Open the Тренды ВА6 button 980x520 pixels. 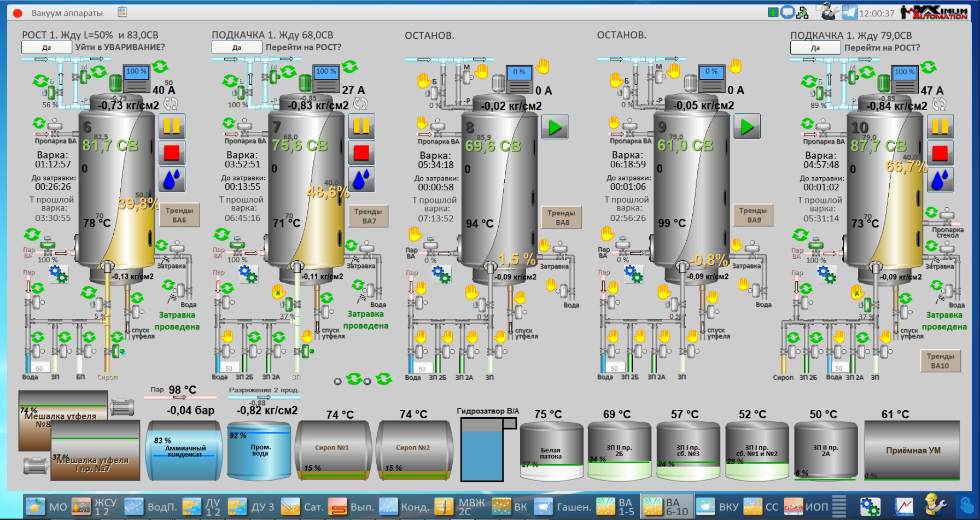(179, 215)
